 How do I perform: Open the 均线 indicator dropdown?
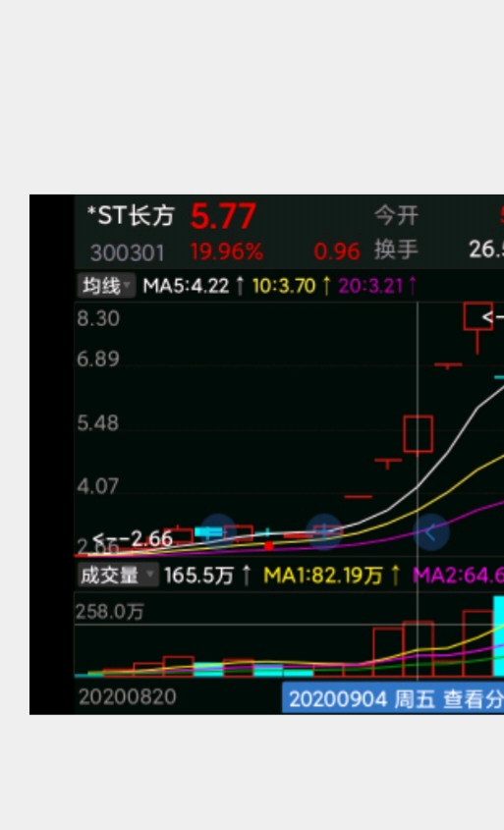coord(106,286)
